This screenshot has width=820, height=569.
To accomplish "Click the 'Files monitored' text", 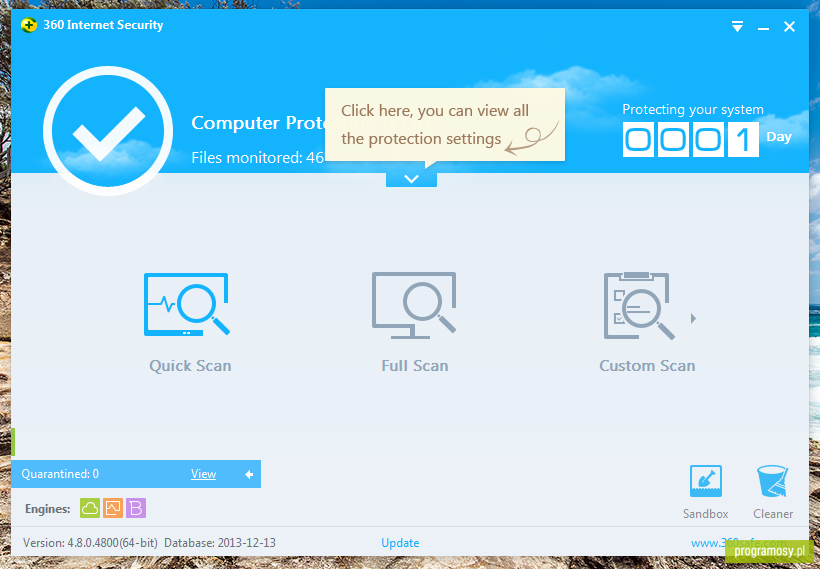I will [258, 157].
